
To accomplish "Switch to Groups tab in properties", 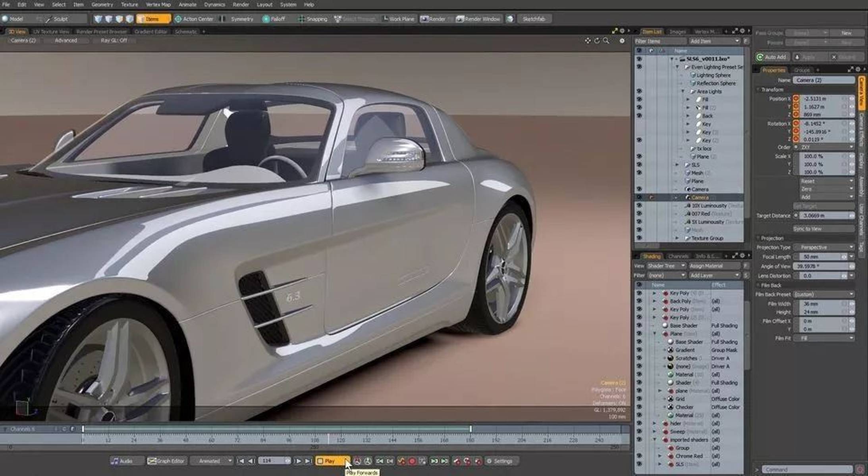I will [x=802, y=70].
